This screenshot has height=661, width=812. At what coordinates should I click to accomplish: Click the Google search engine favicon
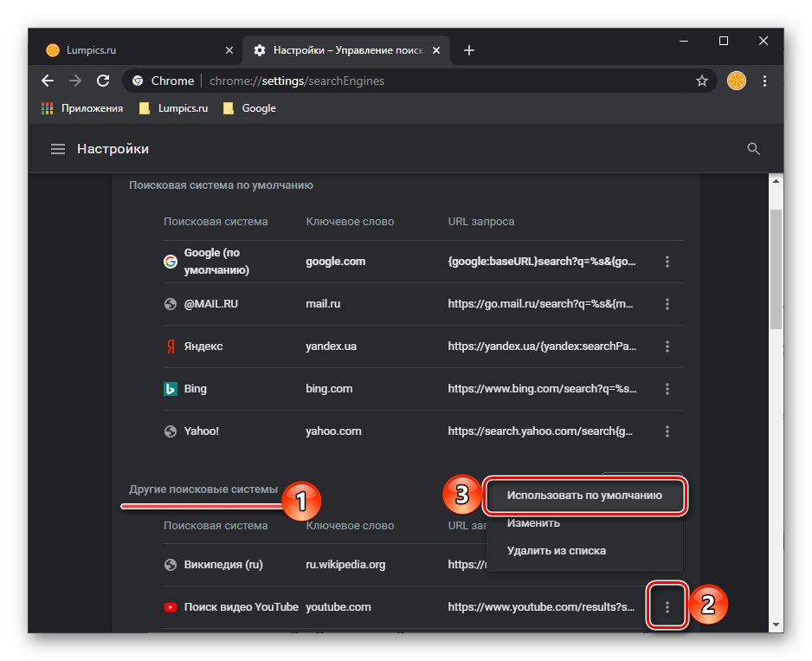(x=170, y=261)
